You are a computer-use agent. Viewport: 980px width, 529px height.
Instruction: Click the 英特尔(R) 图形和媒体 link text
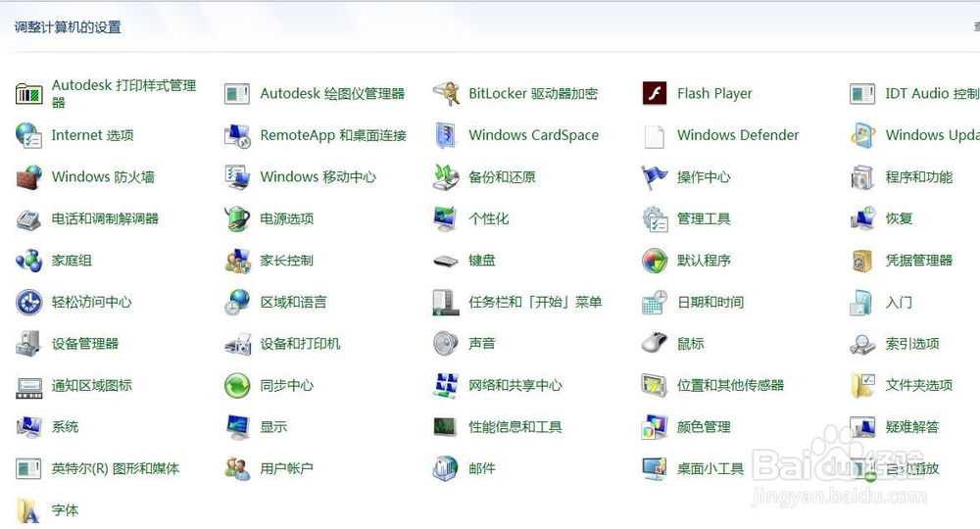point(115,469)
